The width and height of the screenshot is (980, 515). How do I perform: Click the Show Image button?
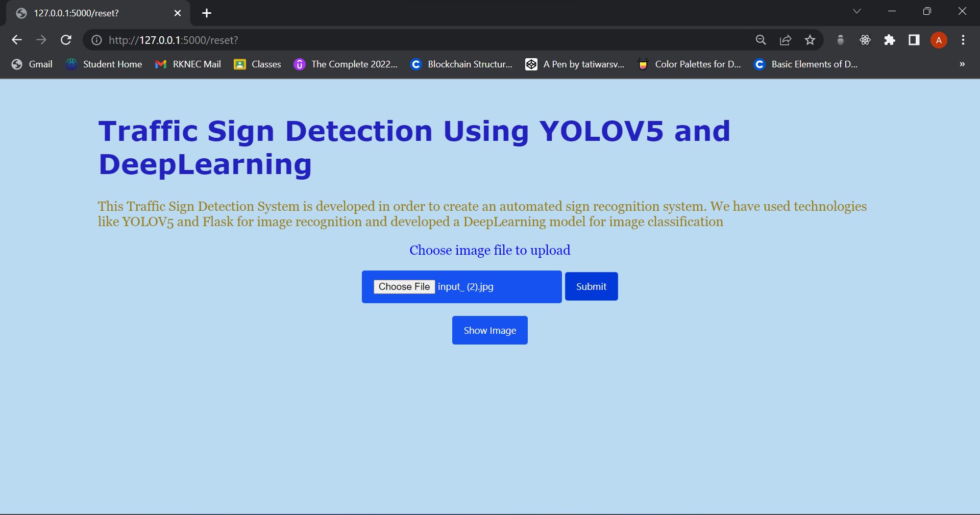click(489, 330)
